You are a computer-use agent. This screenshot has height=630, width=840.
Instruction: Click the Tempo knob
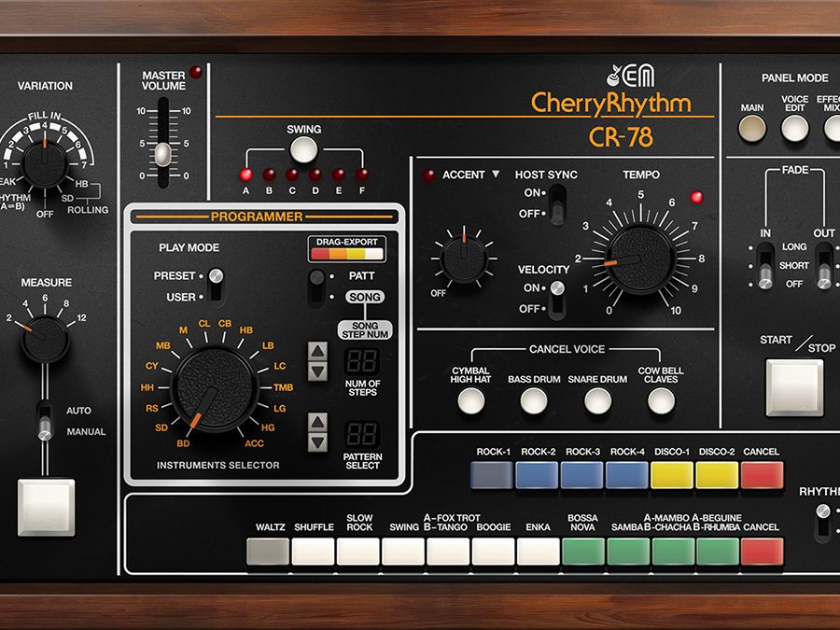click(x=640, y=259)
